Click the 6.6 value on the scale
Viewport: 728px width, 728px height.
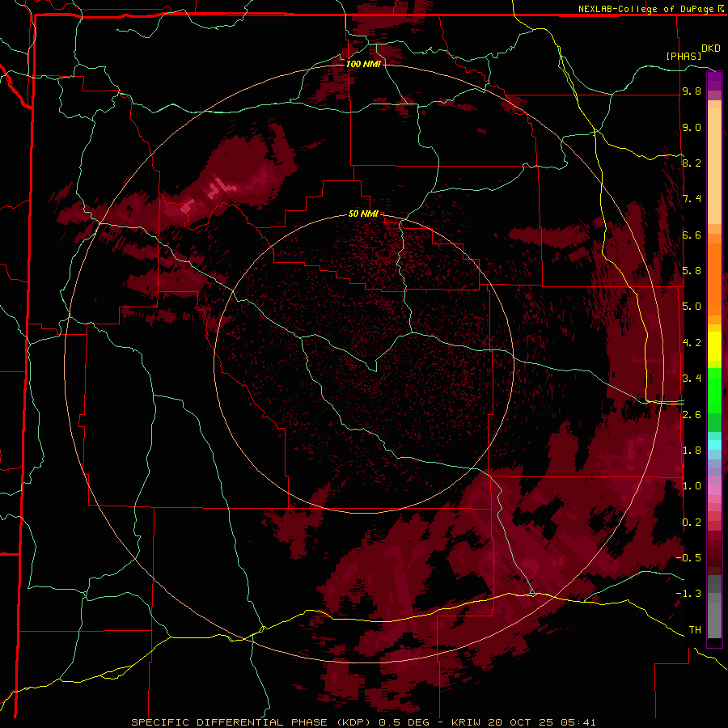pyautogui.click(x=692, y=235)
